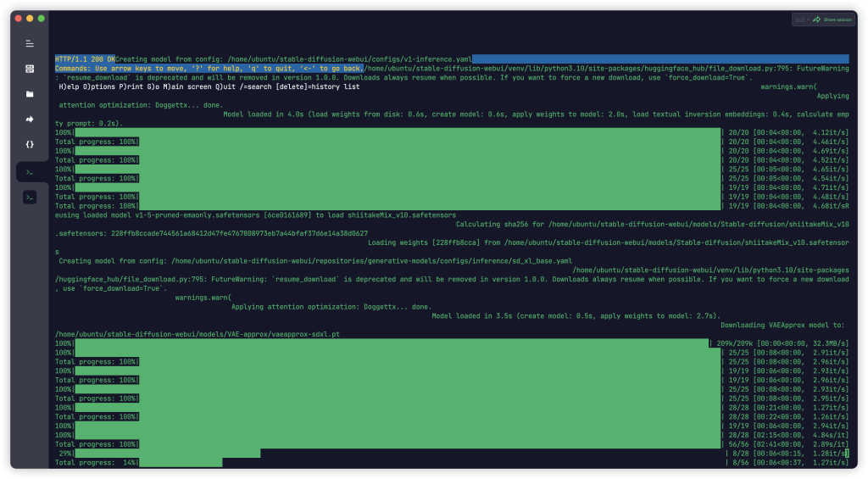Image resolution: width=868 pixels, height=479 pixels.
Task: Open port forwarding arrow icon
Action: [30, 120]
